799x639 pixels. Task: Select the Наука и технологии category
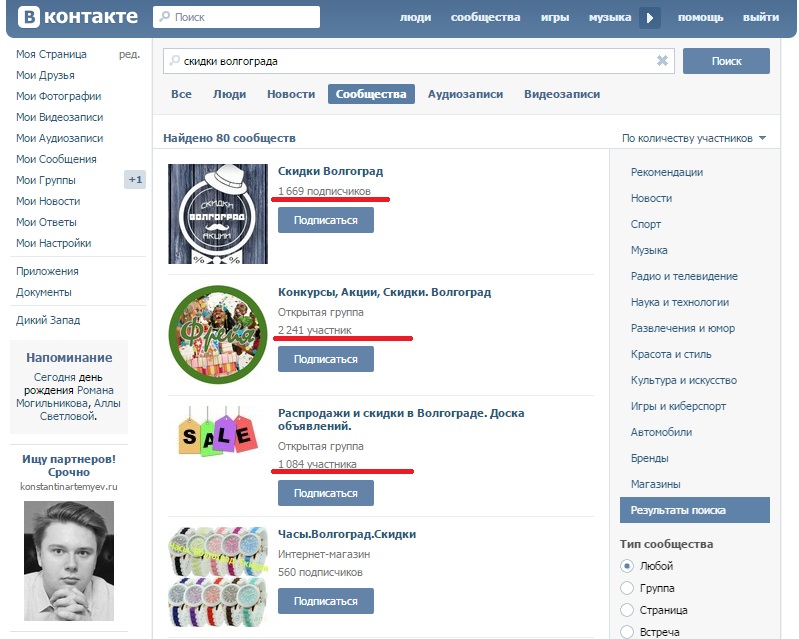point(680,302)
